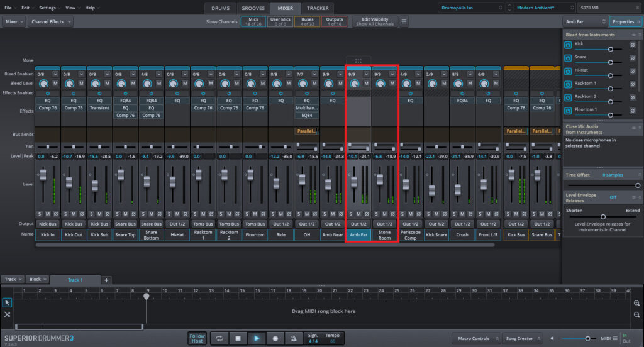Switch to the Grooves tab
This screenshot has height=347, width=644.
pos(253,8)
